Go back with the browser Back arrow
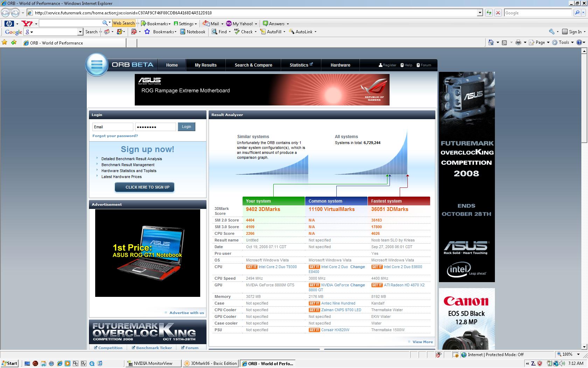The image size is (588, 368). (6, 13)
